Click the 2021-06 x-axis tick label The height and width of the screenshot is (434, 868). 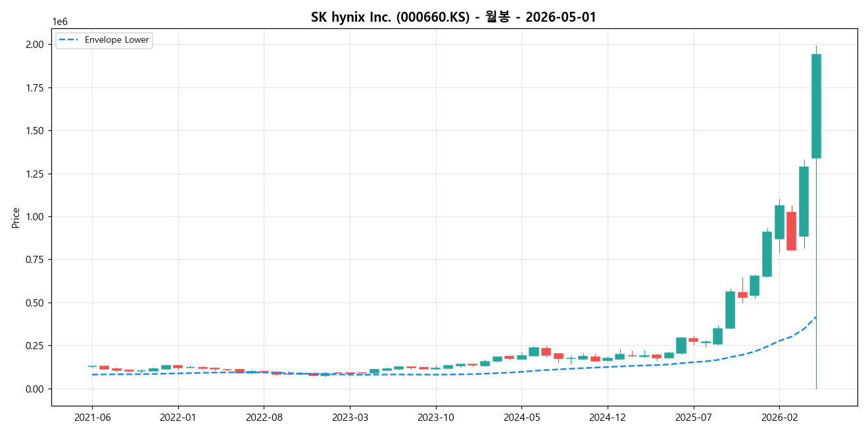(x=92, y=416)
